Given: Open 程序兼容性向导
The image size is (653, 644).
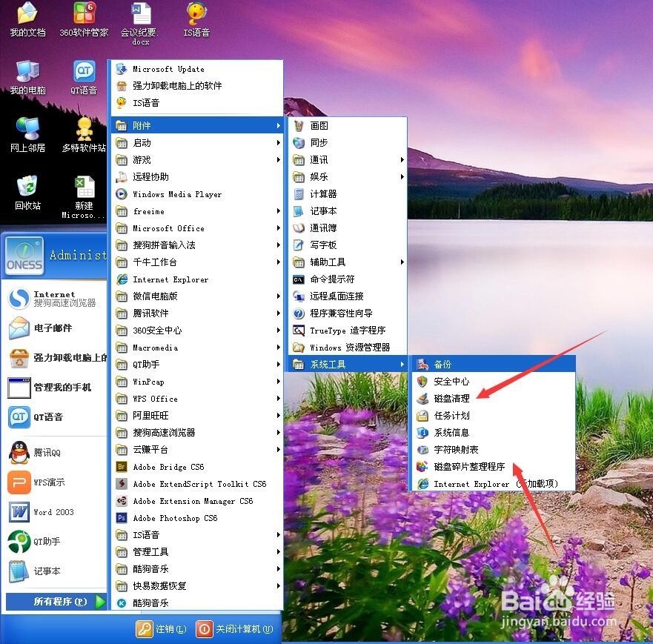Looking at the screenshot, I should 348,313.
